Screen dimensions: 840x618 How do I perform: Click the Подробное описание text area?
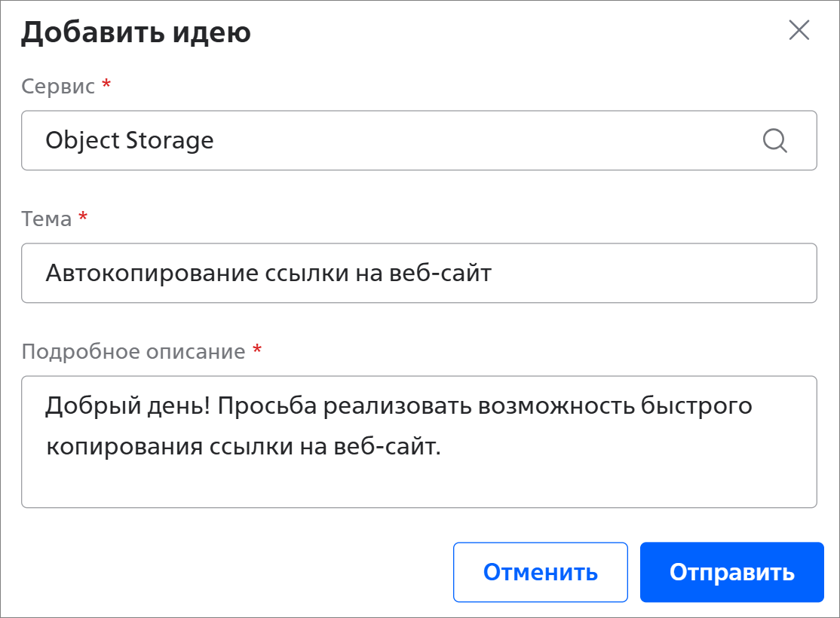419,442
